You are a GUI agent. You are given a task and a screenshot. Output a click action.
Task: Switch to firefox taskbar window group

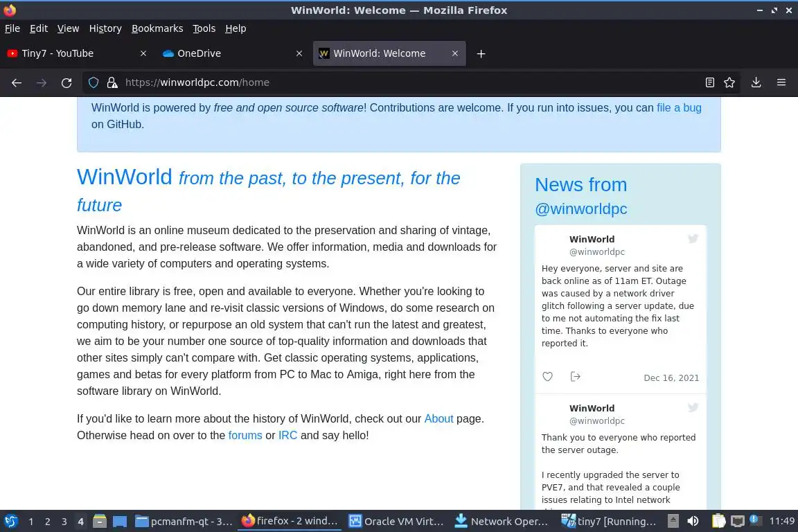(x=290, y=522)
